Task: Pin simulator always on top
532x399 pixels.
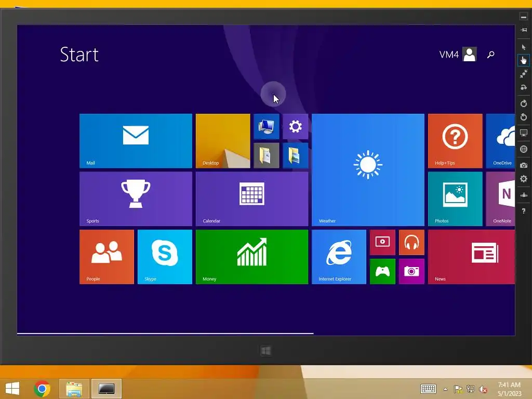Action: coord(524,30)
